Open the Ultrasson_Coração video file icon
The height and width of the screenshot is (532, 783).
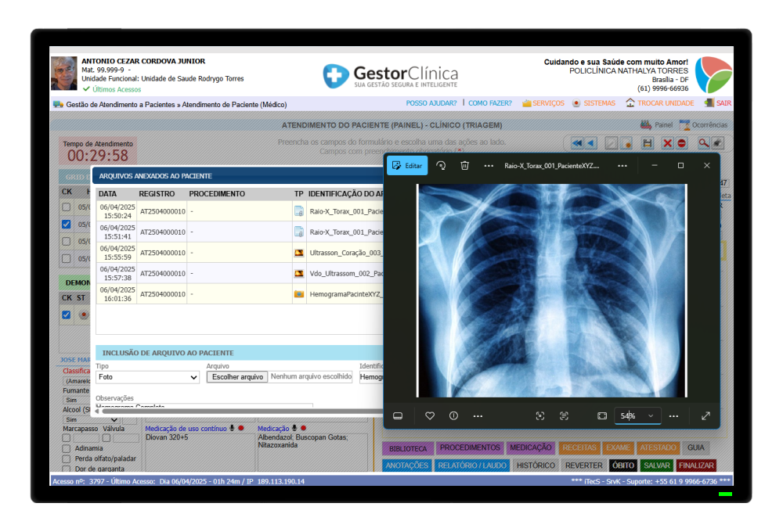click(299, 253)
